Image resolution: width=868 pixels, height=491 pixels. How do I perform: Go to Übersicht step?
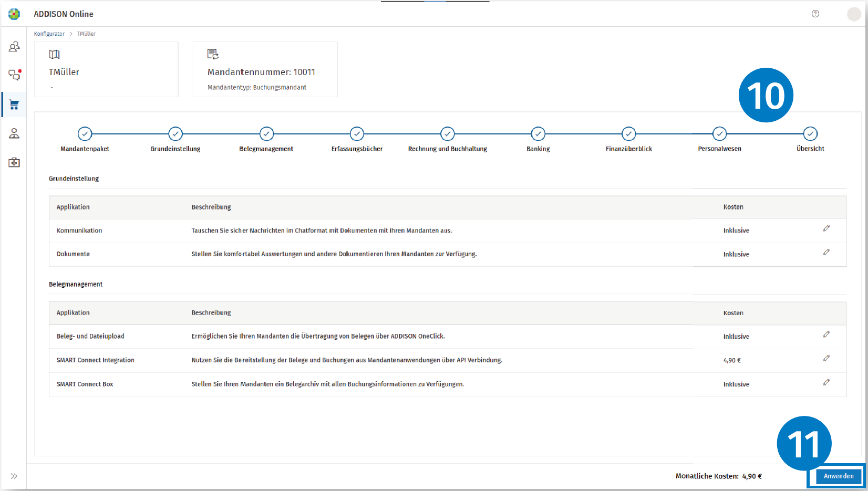pos(810,134)
